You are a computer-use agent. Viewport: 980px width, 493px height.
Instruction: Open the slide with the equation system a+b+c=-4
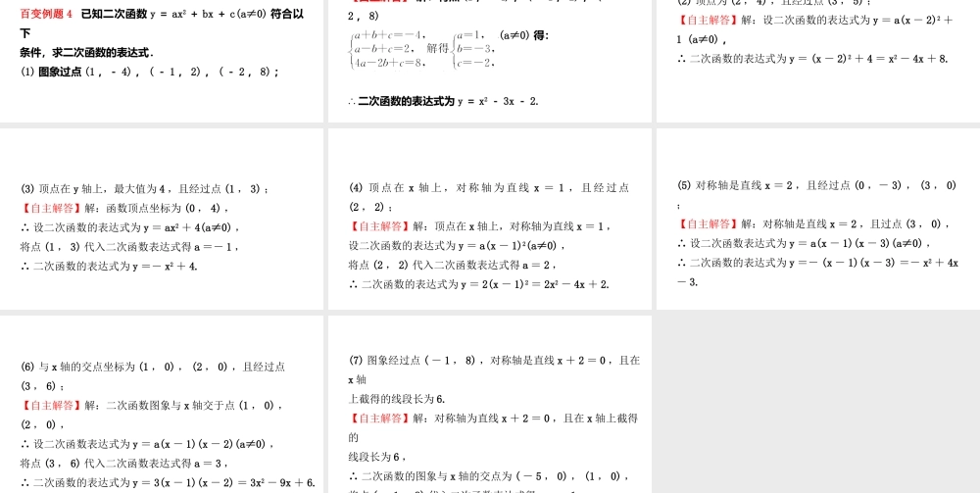pyautogui.click(x=490, y=61)
